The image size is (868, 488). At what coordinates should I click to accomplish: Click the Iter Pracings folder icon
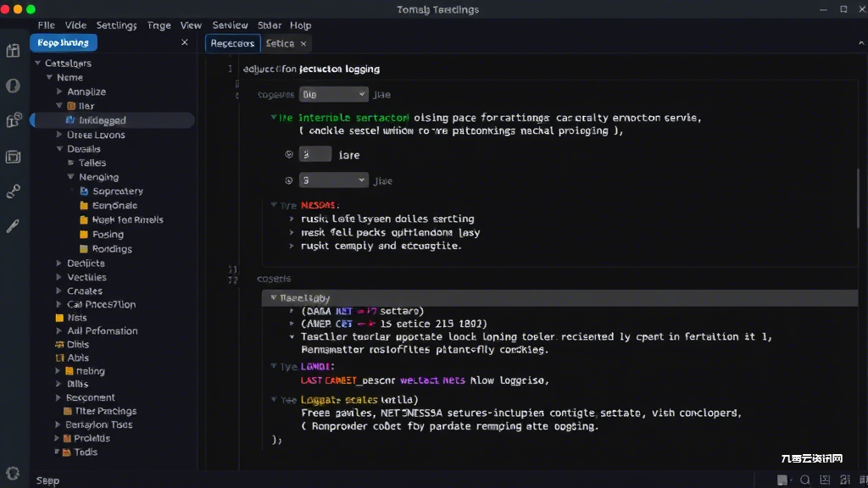pyautogui.click(x=68, y=412)
